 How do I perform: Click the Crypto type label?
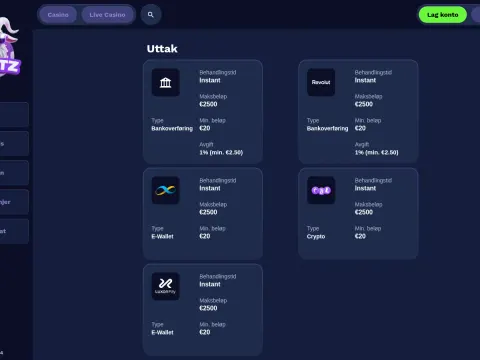(316, 236)
